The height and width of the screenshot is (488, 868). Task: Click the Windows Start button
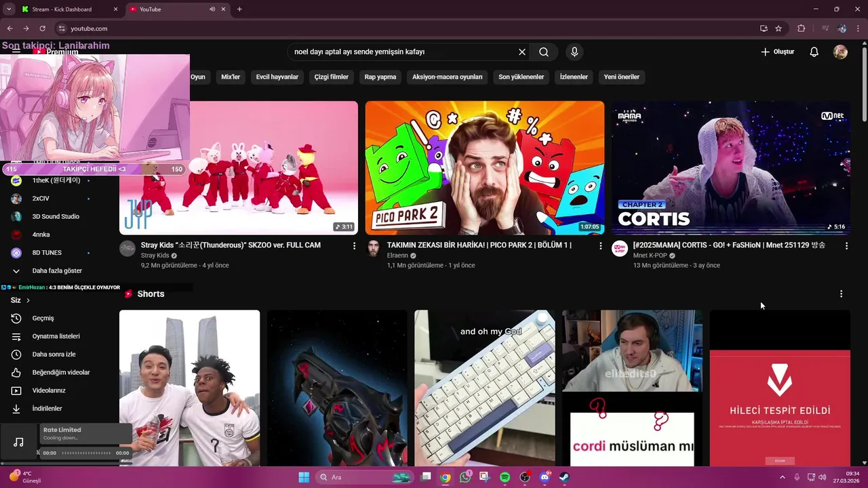304,477
